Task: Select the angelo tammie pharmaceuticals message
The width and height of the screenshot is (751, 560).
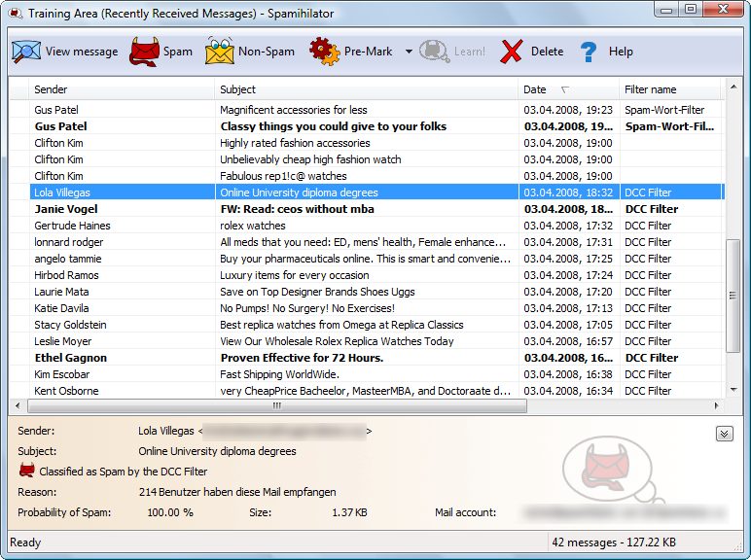Action: click(x=367, y=259)
